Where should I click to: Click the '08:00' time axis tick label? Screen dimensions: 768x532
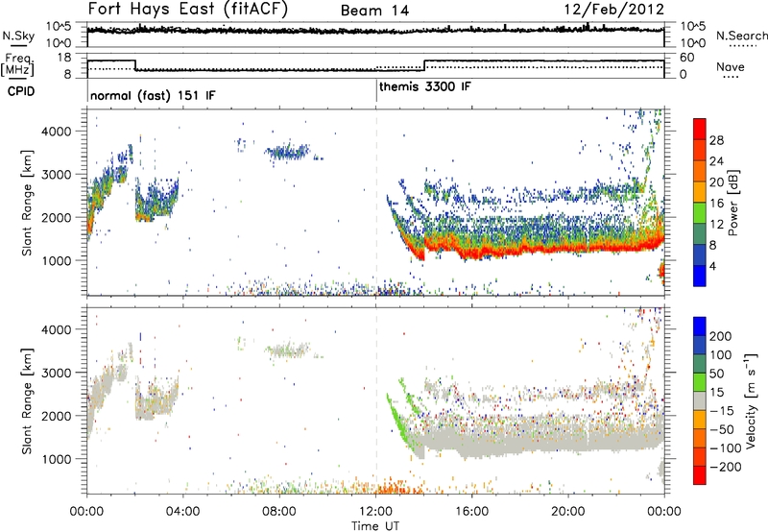[279, 512]
